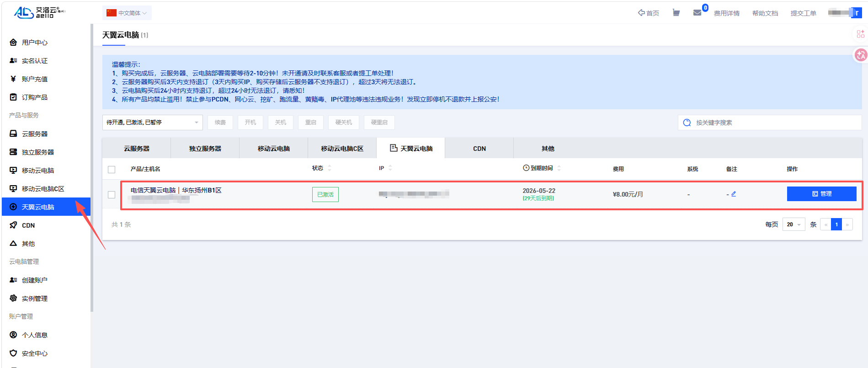The image size is (868, 368).
Task: Click the aello logo
Action: click(39, 12)
